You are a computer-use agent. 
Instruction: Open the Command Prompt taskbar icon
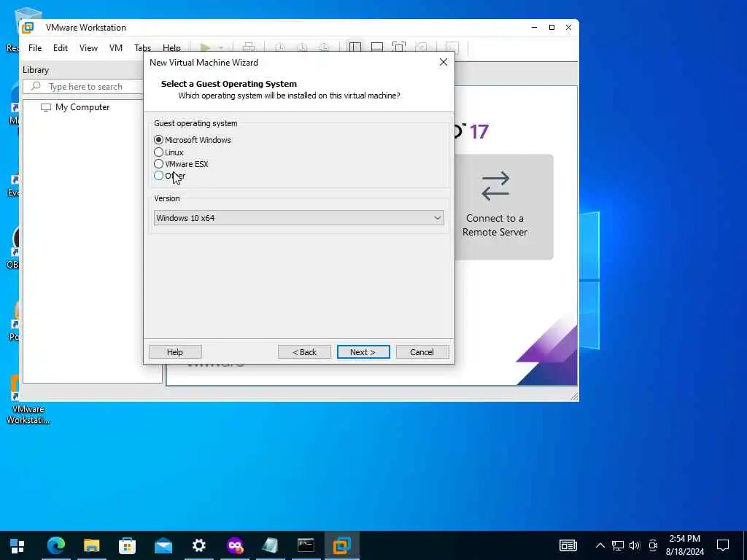click(x=306, y=545)
